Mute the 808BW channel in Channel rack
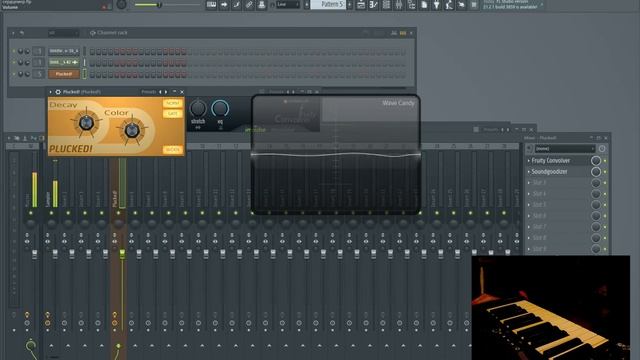The width and height of the screenshot is (640, 360). [14, 51]
